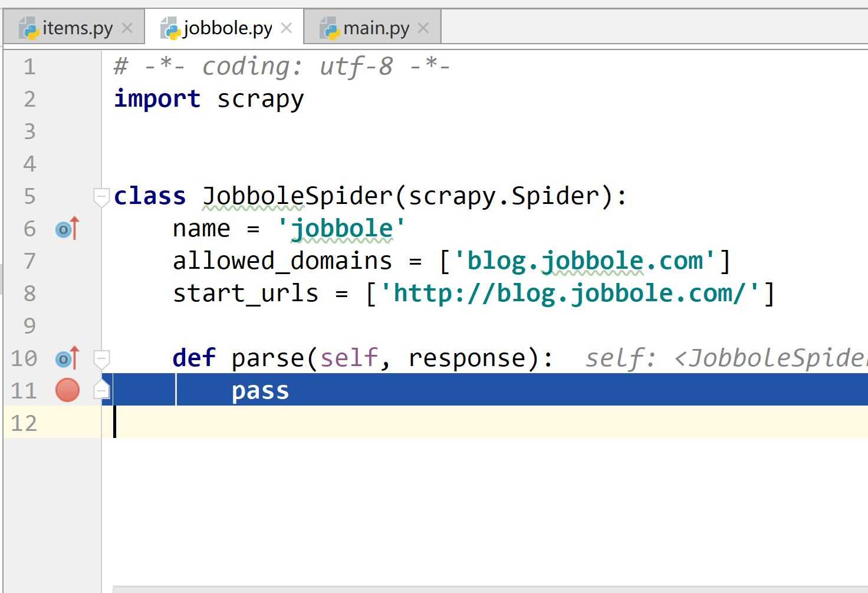Close the jobbole.py tab
The height and width of the screenshot is (593, 868).
[x=287, y=28]
